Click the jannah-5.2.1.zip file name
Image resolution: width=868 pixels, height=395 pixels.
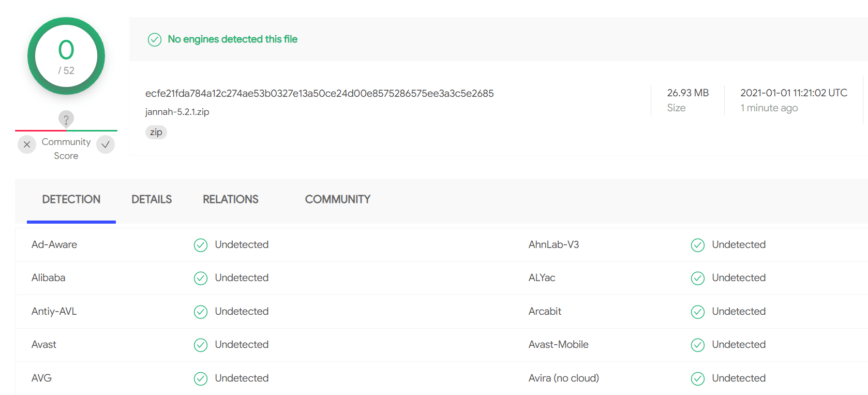[177, 112]
